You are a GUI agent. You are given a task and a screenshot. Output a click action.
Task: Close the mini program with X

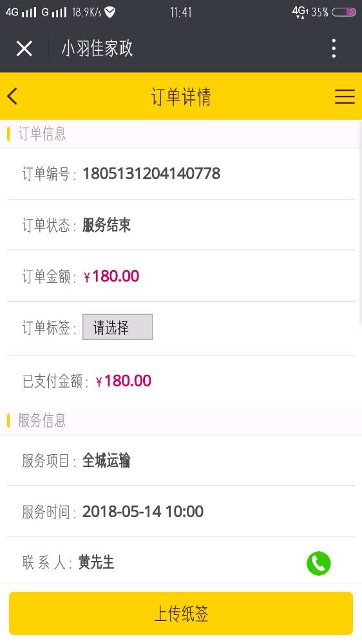24,49
